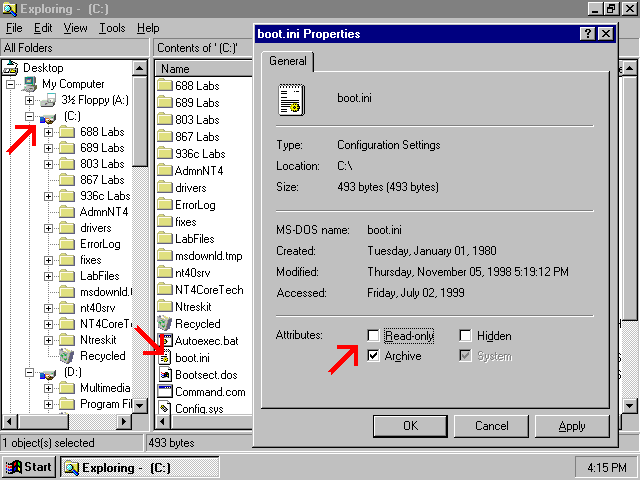Click the greyed System attribute checkbox
The height and width of the screenshot is (480, 640).
tap(465, 356)
